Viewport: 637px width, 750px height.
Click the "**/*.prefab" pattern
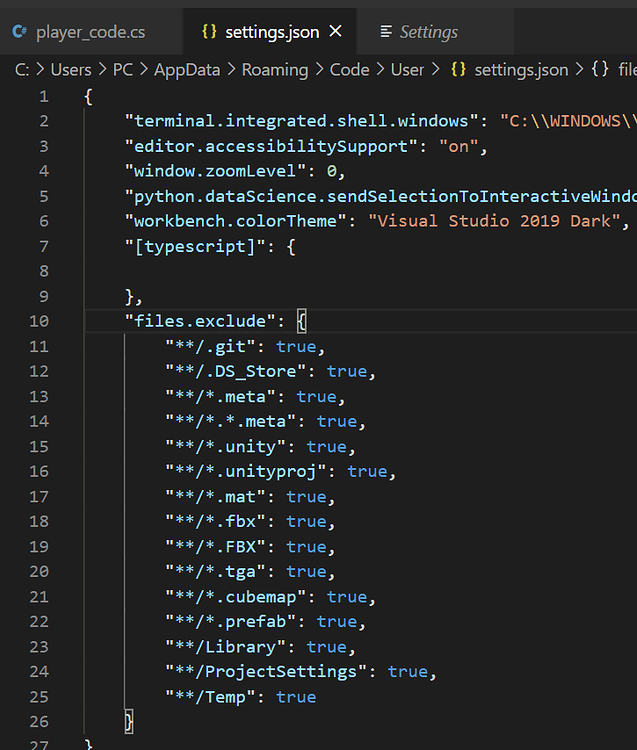click(x=231, y=622)
